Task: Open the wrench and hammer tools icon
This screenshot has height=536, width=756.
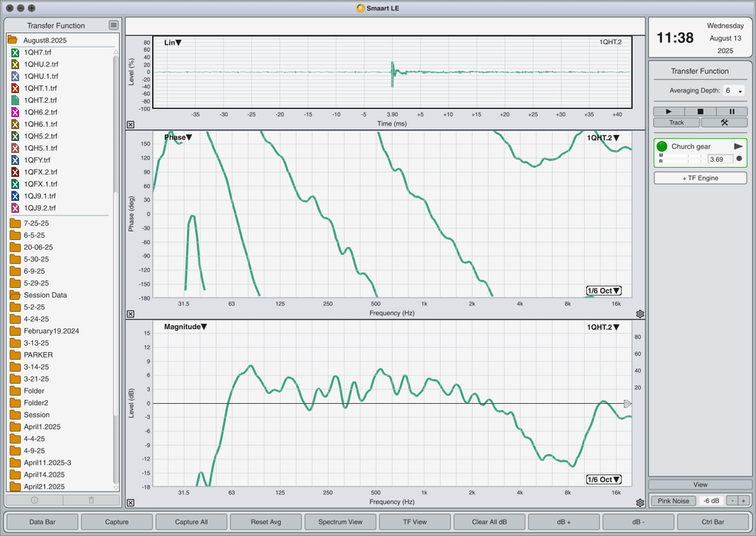Action: [x=724, y=123]
